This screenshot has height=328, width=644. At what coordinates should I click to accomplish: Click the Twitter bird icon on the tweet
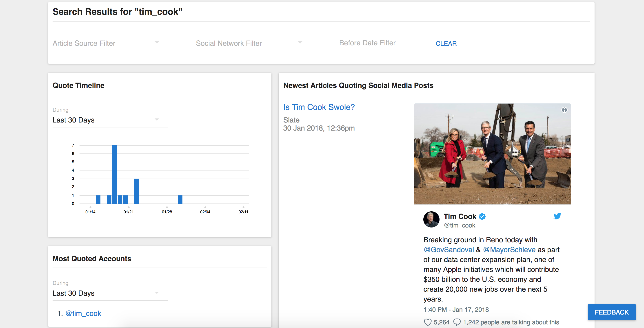557,216
